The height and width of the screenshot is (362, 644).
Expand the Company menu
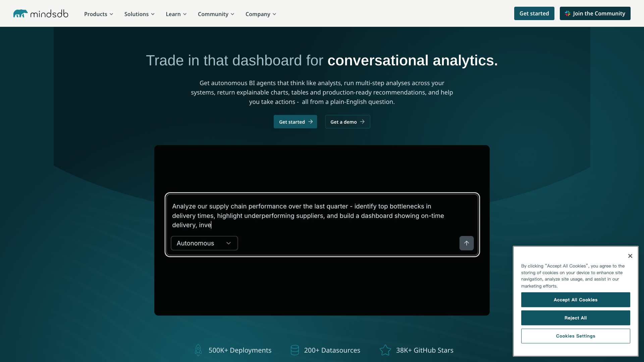point(261,14)
